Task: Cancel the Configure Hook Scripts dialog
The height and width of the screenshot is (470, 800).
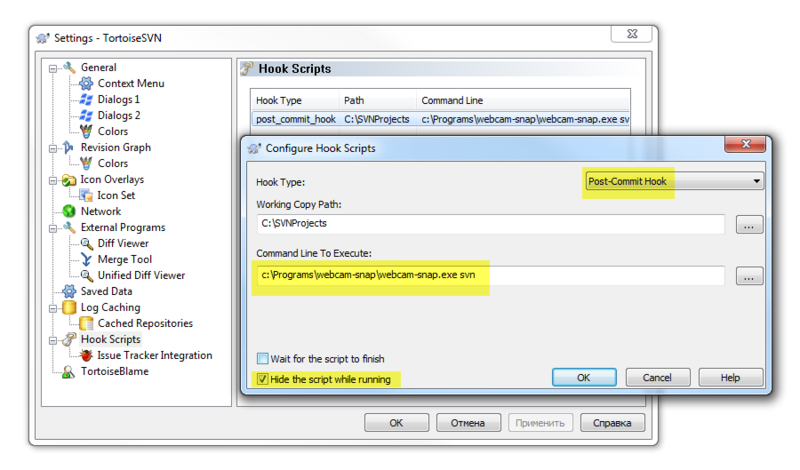Action: tap(657, 378)
